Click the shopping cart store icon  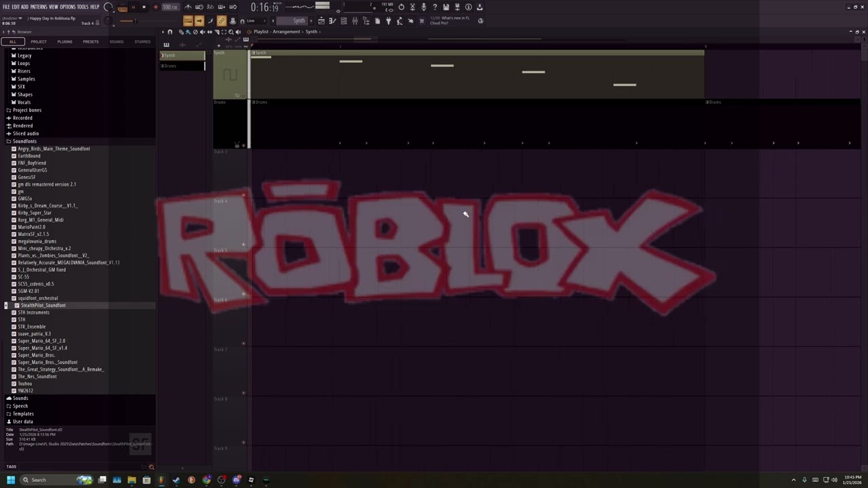(422, 20)
